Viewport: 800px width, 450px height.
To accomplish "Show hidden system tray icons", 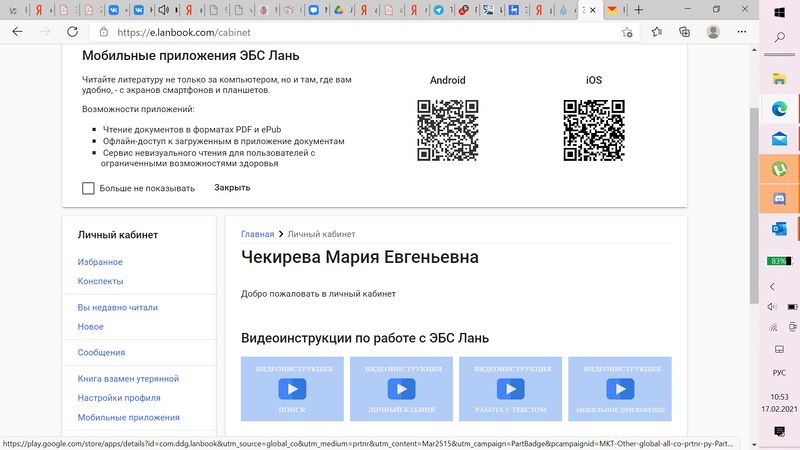I will 772,286.
